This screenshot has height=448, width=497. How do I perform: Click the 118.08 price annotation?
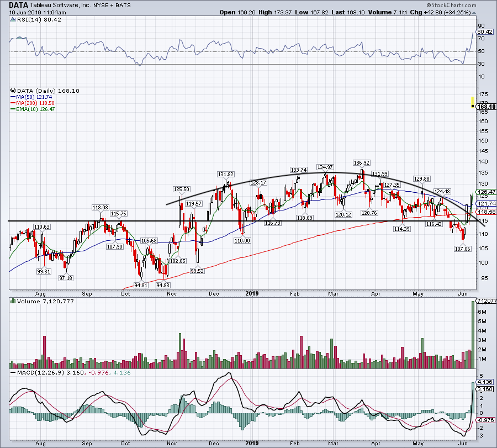[x=100, y=208]
